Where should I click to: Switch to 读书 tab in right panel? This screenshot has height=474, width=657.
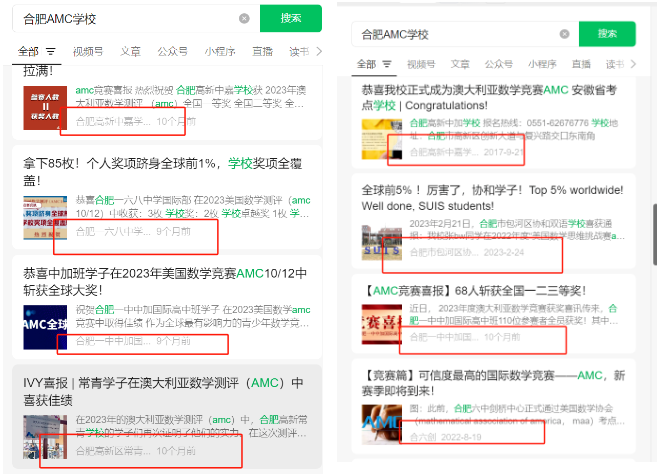pyautogui.click(x=615, y=64)
